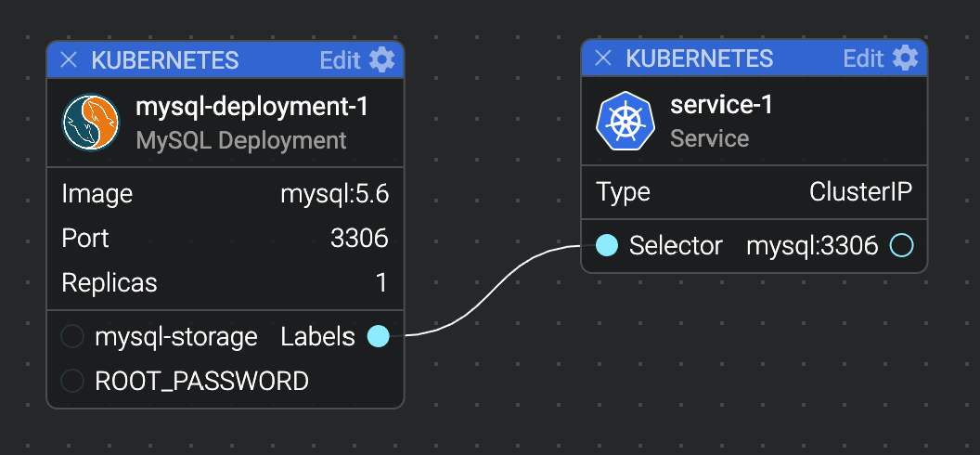
Task: Click Edit on service-1 header
Action: click(x=863, y=58)
